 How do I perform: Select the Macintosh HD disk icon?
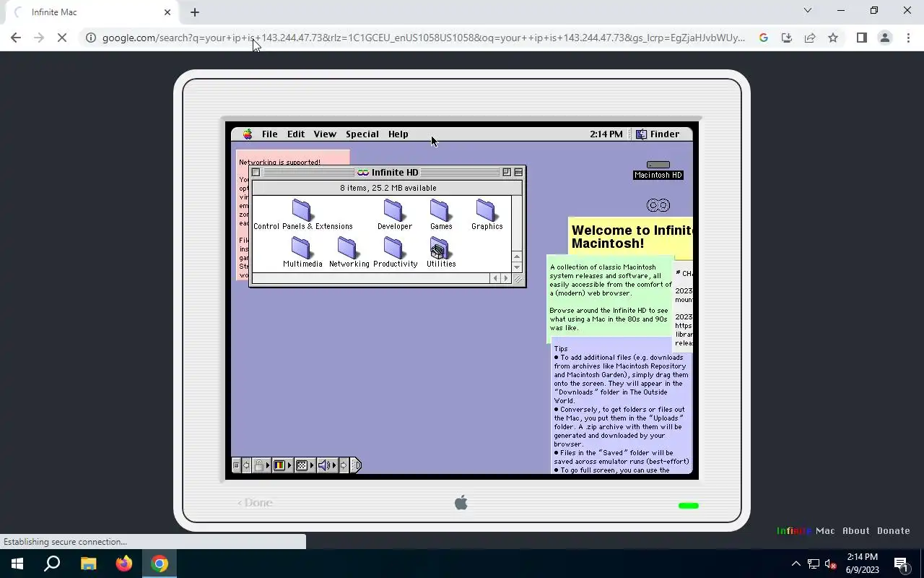click(x=658, y=170)
